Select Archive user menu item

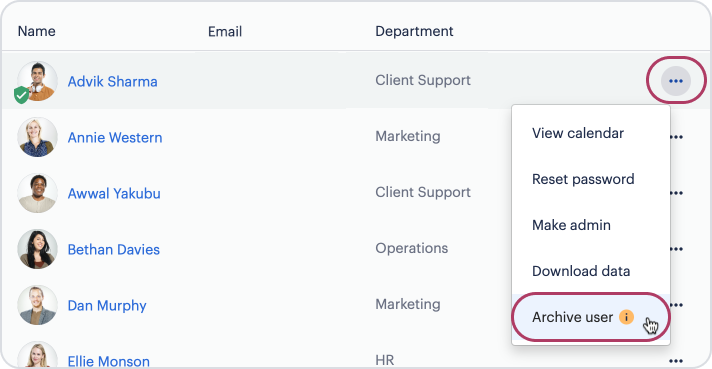591,317
